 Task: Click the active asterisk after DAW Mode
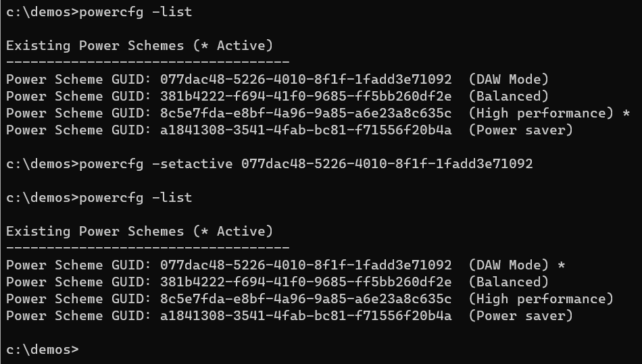562,265
